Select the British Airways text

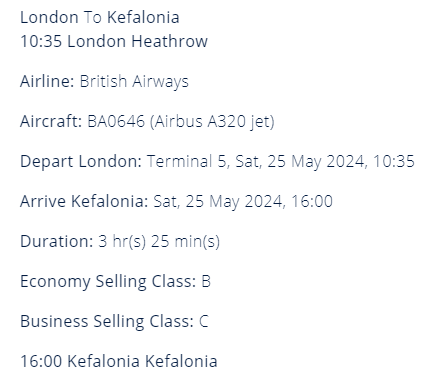[134, 81]
